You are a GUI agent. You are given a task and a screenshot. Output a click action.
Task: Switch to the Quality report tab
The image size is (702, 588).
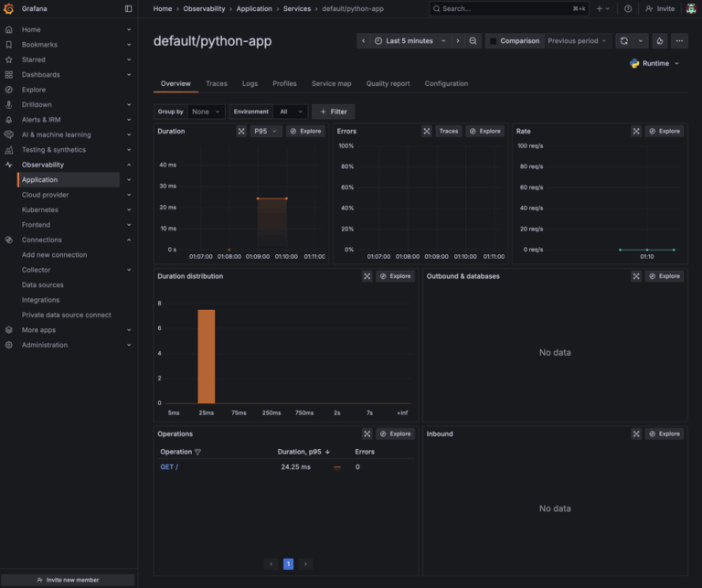388,84
